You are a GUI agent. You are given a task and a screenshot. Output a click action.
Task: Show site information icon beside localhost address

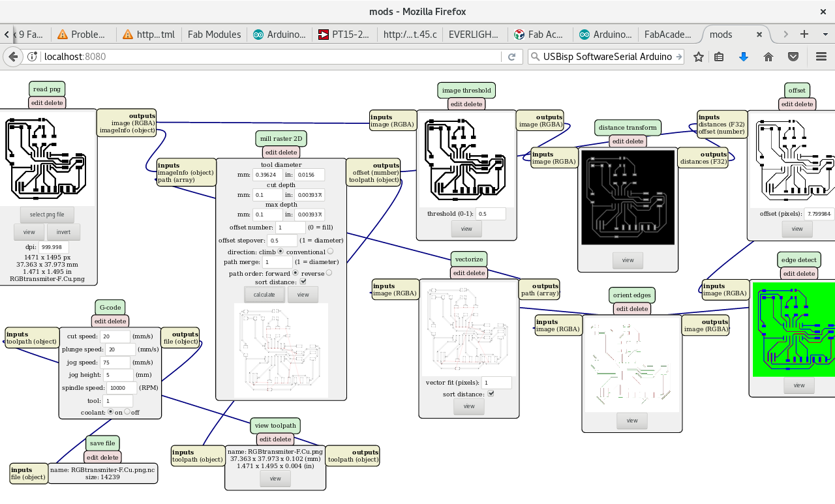click(x=32, y=57)
